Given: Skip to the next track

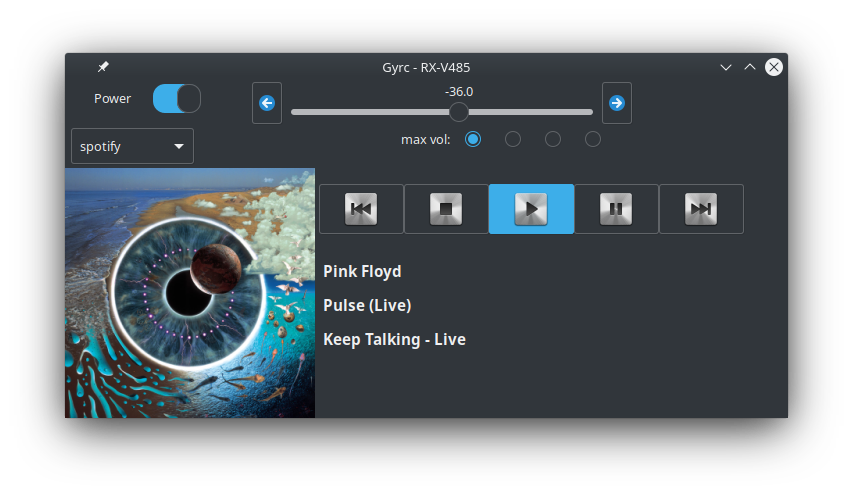Looking at the screenshot, I should pos(701,209).
